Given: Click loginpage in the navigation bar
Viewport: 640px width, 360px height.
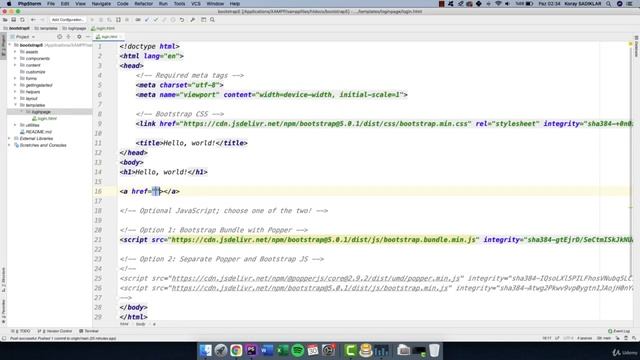Looking at the screenshot, I should click(x=74, y=28).
